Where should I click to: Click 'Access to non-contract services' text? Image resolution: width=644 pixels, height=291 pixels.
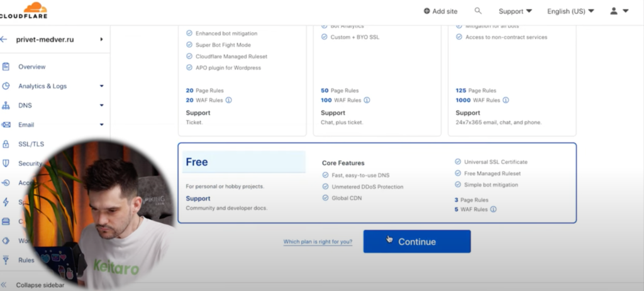506,37
